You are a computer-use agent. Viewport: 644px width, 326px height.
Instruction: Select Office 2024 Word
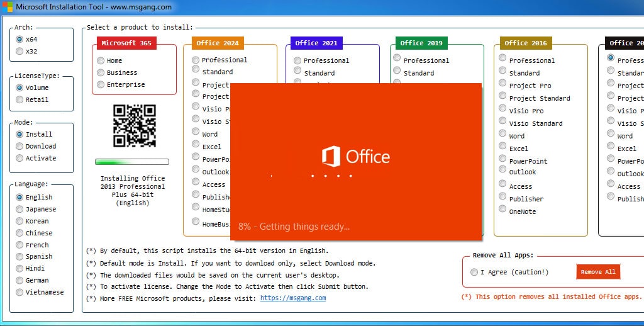coord(196,132)
